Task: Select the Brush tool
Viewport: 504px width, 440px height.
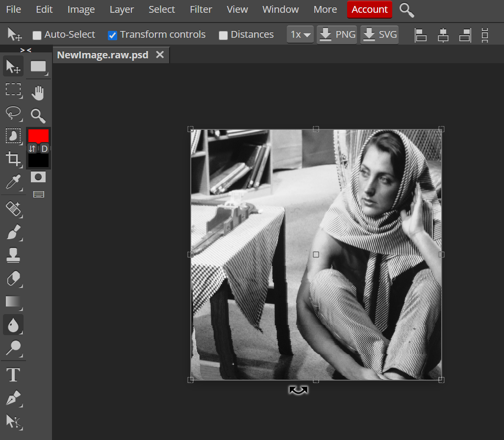Action: click(13, 232)
